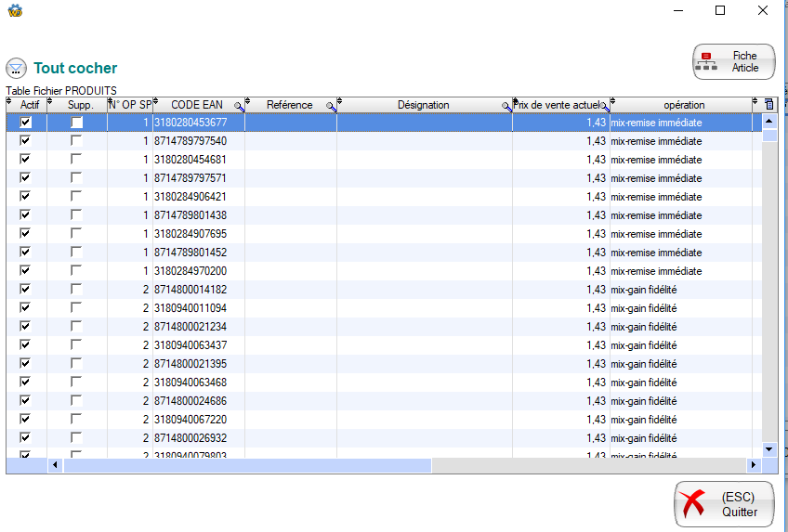Click sort arrows icon on Actif column

coord(10,102)
